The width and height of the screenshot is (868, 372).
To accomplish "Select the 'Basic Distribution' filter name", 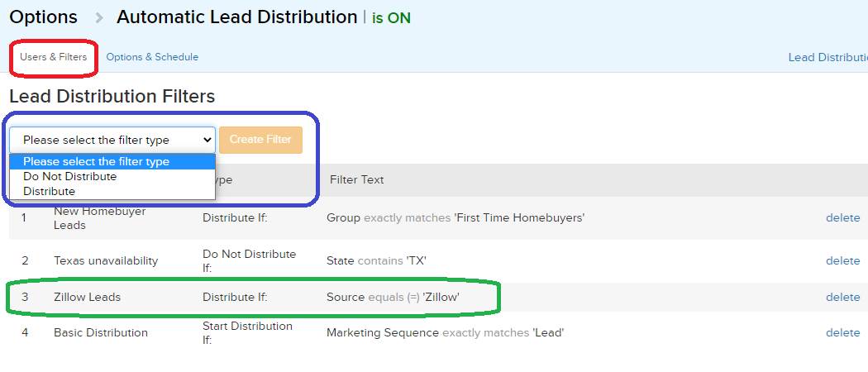I will click(x=101, y=332).
